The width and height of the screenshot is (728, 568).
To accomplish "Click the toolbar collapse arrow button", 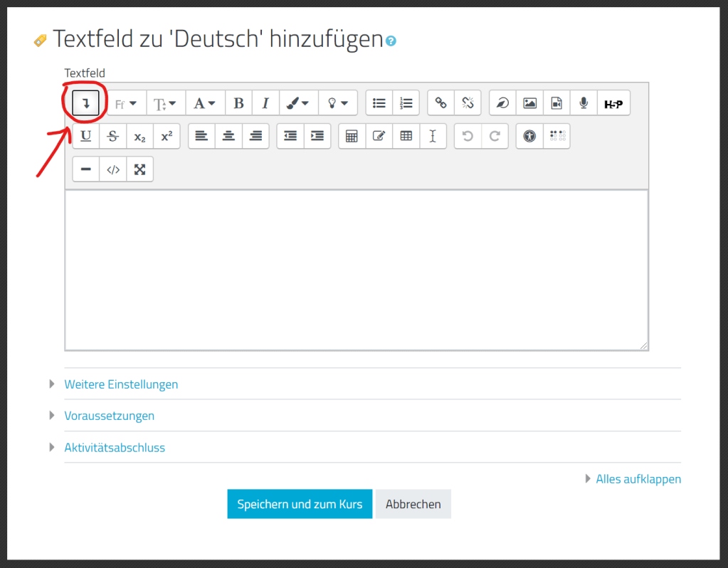I will click(85, 103).
